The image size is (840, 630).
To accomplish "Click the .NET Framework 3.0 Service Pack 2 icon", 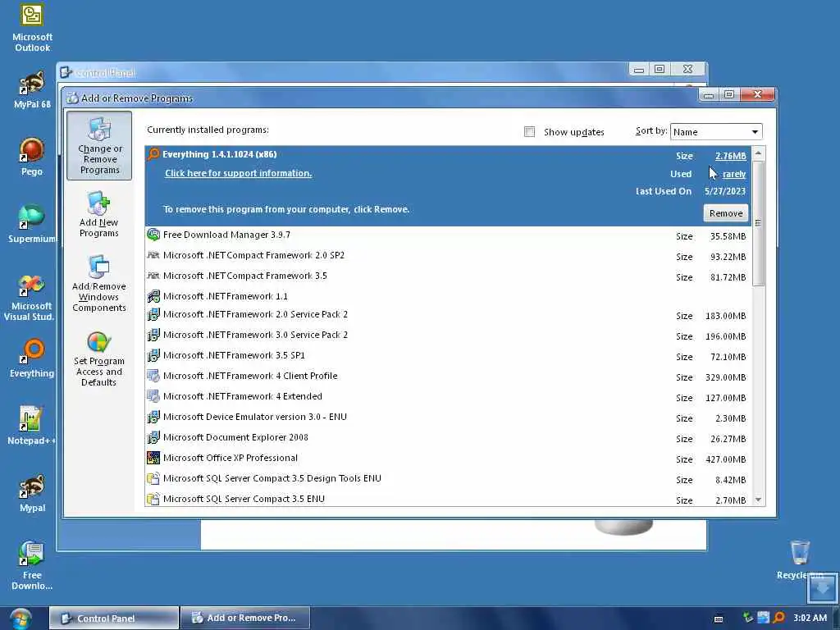I will 153,335.
